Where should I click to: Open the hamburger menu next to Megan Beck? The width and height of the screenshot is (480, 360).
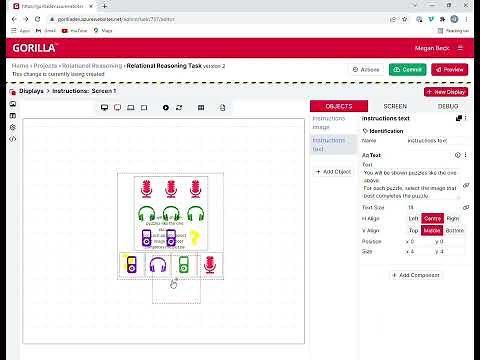[x=460, y=48]
